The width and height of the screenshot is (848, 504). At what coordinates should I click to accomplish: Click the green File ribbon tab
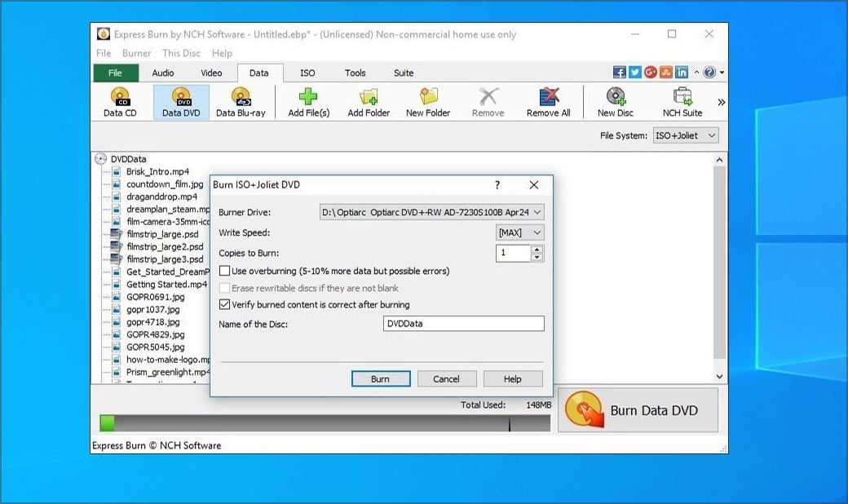(116, 73)
